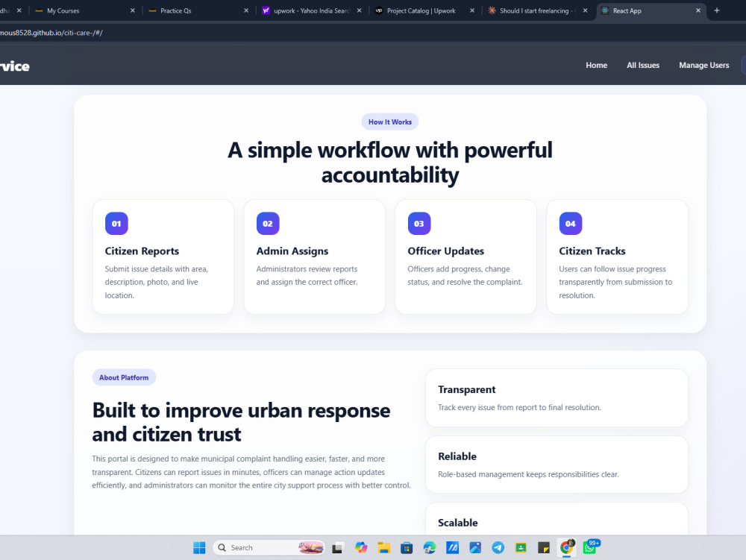The height and width of the screenshot is (560, 746).
Task: Click the 03 step badge
Action: tap(419, 224)
